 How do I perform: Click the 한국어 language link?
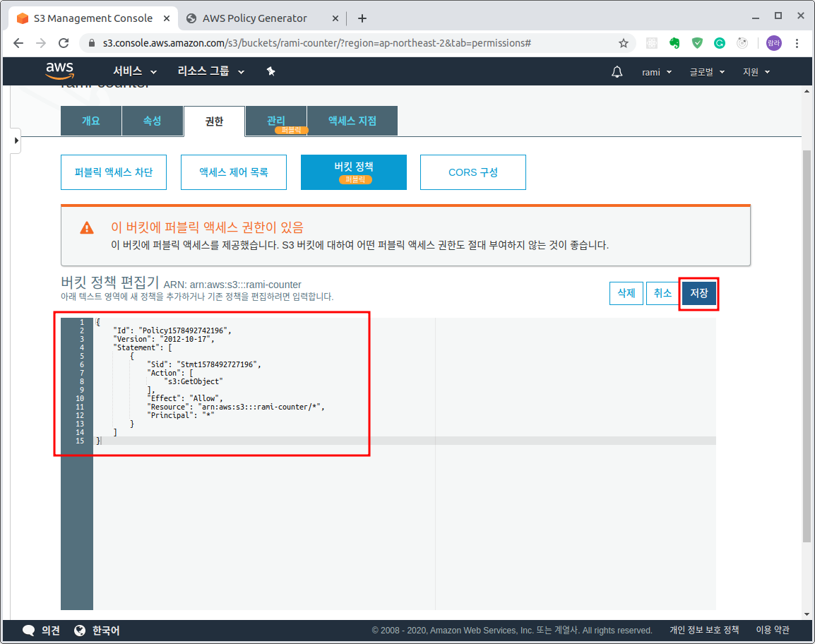pyautogui.click(x=106, y=631)
